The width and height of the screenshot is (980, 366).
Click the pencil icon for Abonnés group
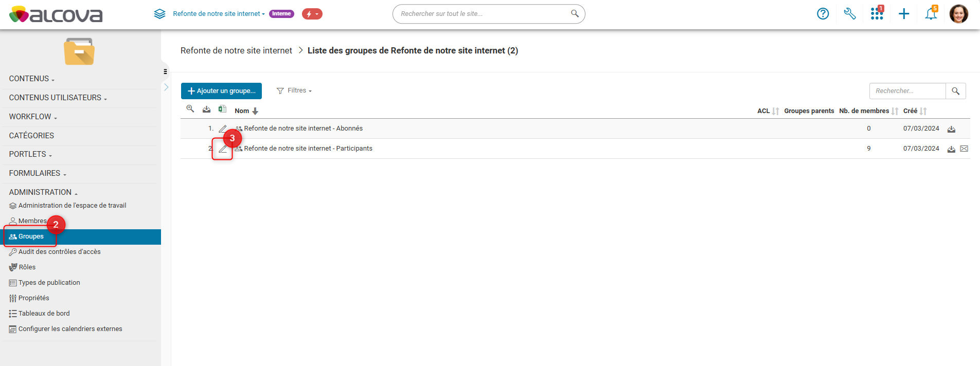click(223, 129)
